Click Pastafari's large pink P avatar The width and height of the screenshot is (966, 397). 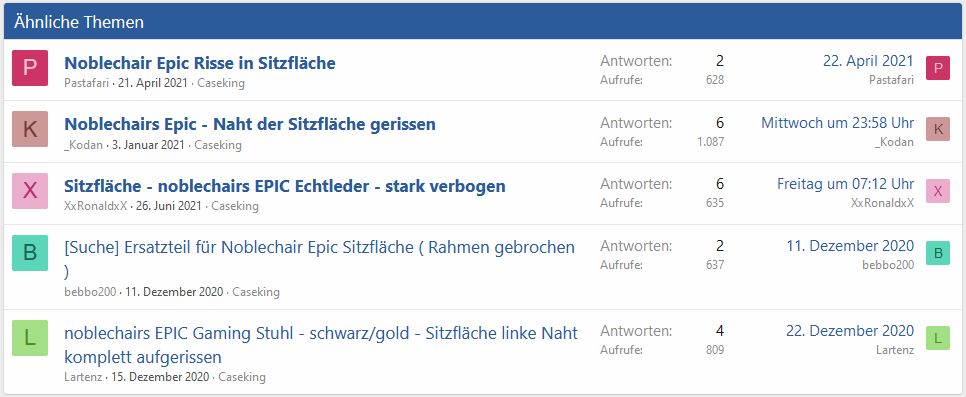[x=30, y=68]
